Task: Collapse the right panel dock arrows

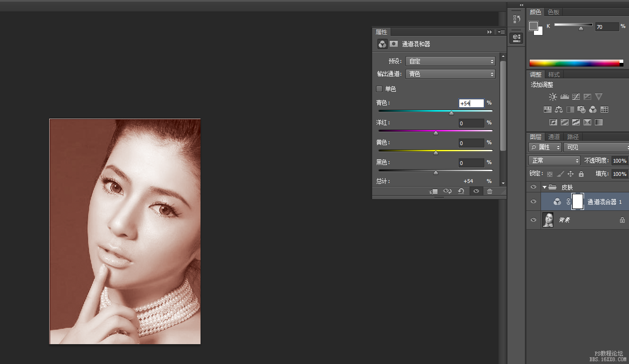Action: click(521, 5)
